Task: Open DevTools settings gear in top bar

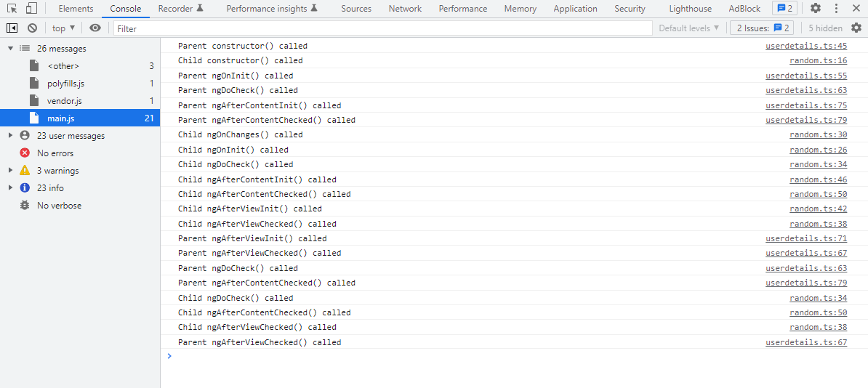Action: click(816, 8)
